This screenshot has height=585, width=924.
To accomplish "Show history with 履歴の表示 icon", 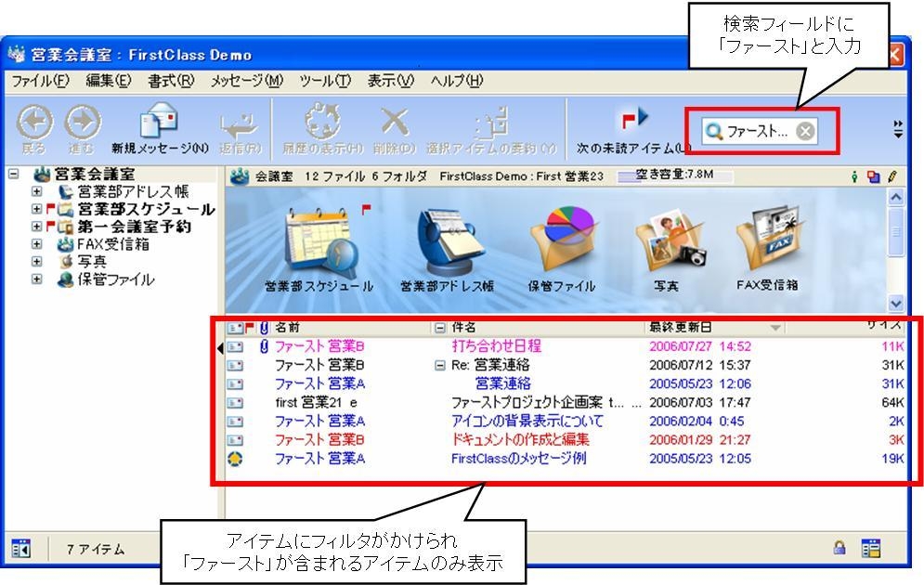I will pyautogui.click(x=322, y=121).
